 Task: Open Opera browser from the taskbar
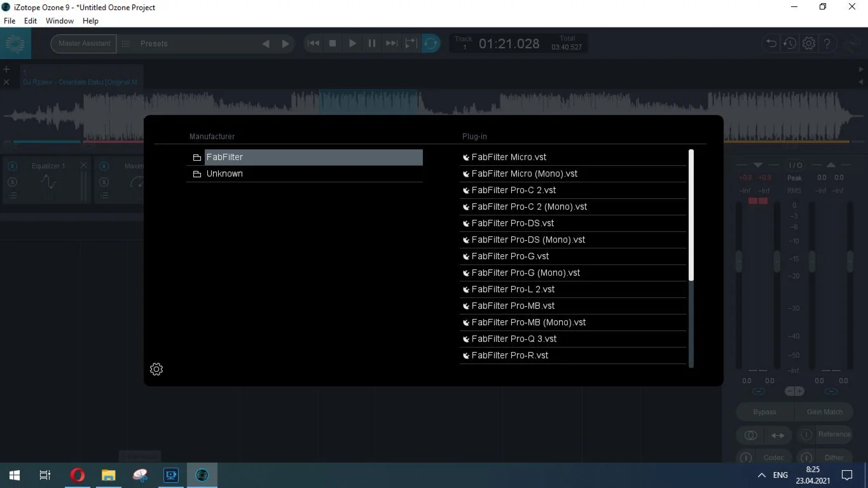(78, 475)
